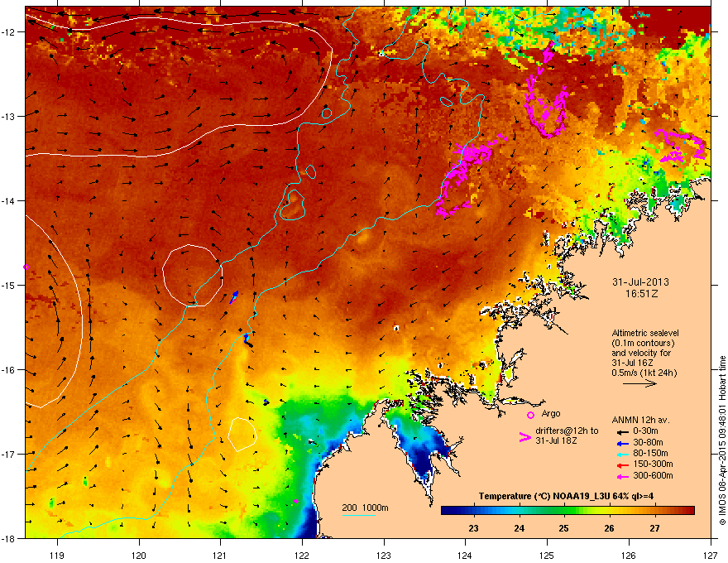Click the cyan bathymetry legend line
This screenshot has width=728, height=563.
359,515
